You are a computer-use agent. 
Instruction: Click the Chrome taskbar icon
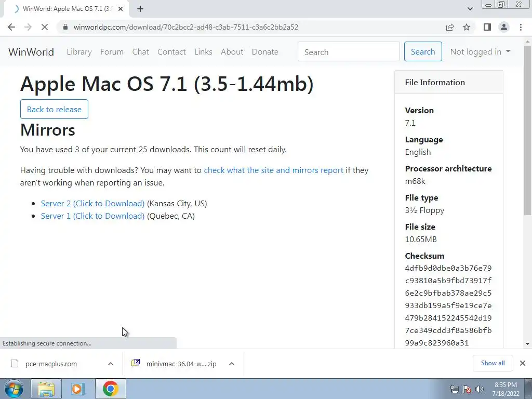click(x=110, y=389)
